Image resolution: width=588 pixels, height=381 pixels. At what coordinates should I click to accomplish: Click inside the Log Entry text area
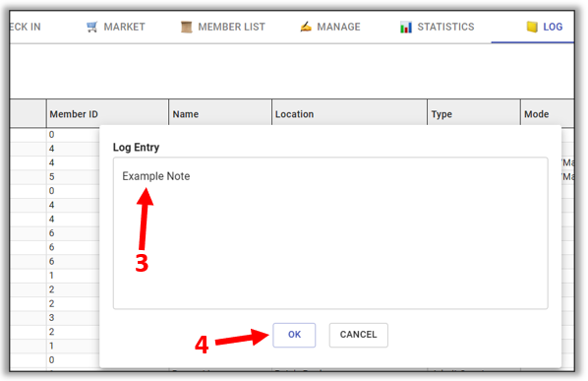330,233
